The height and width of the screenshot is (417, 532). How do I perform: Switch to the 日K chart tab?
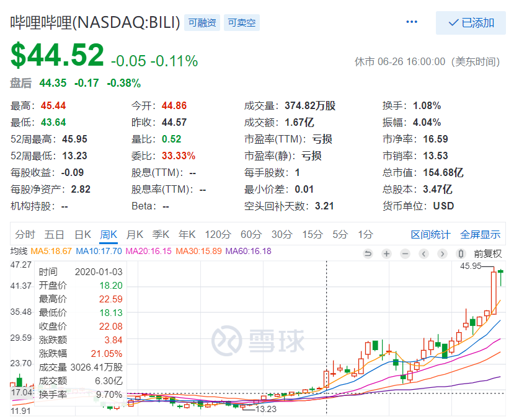click(83, 234)
